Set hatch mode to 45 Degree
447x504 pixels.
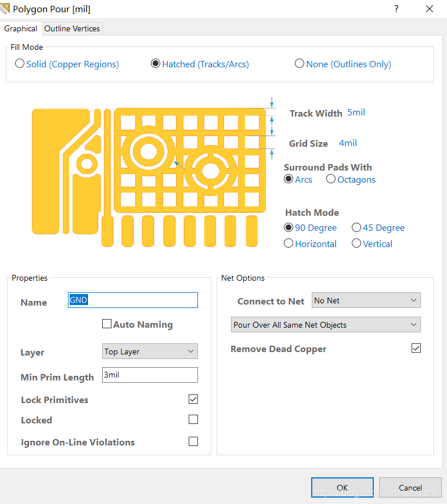[356, 227]
